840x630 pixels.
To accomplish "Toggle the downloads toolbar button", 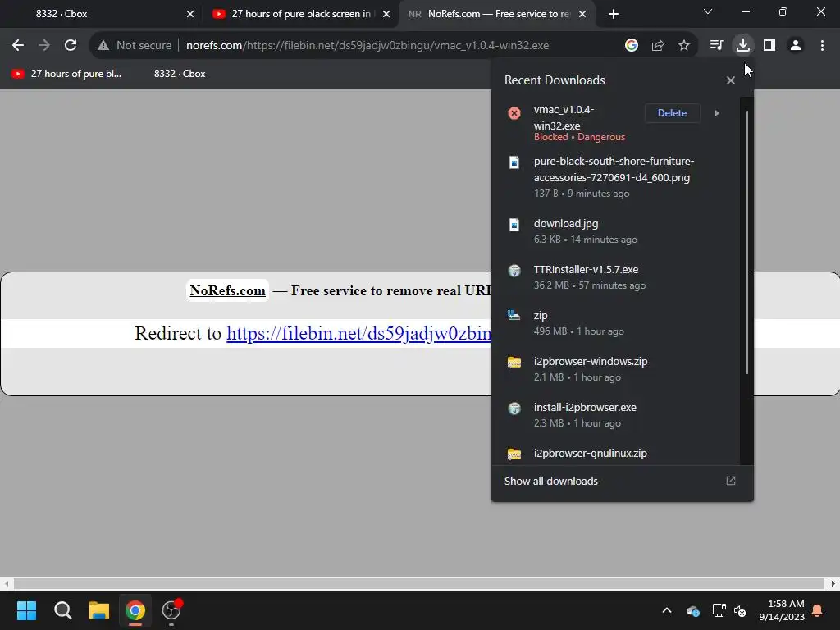I will click(743, 46).
